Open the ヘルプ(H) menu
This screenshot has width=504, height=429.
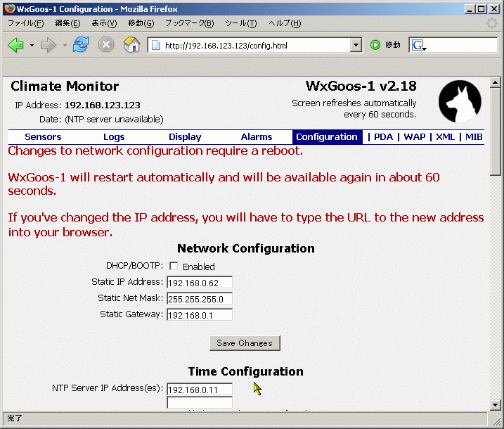pyautogui.click(x=285, y=23)
